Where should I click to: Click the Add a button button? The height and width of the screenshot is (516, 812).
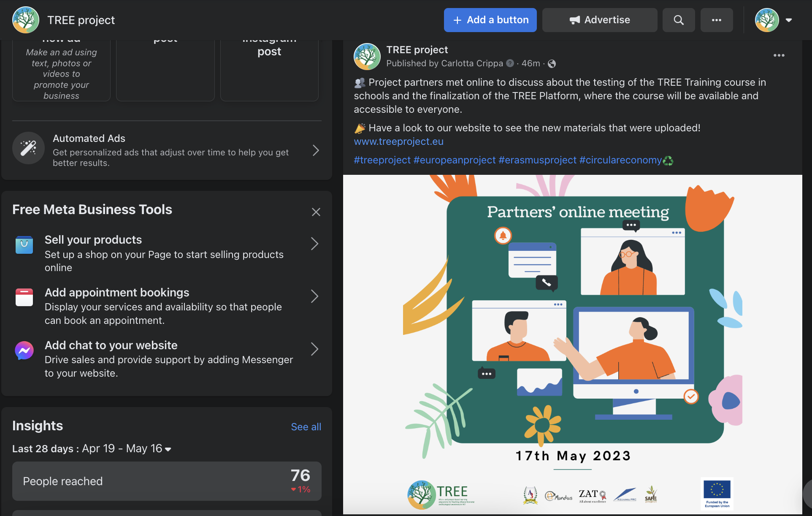click(490, 20)
